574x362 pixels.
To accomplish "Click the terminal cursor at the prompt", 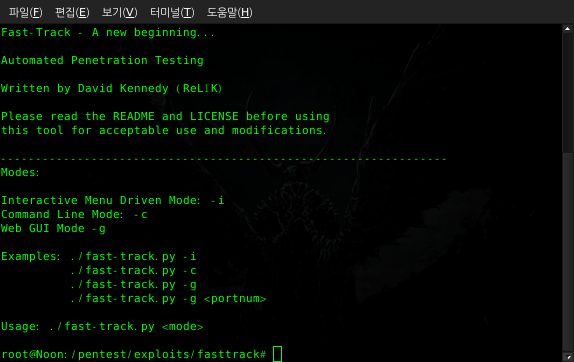I will point(277,354).
